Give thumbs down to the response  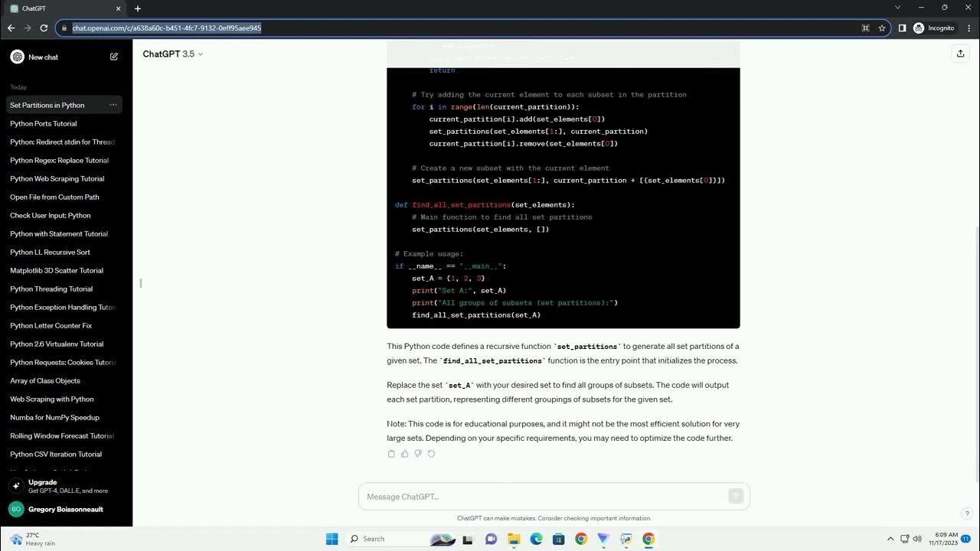[418, 454]
